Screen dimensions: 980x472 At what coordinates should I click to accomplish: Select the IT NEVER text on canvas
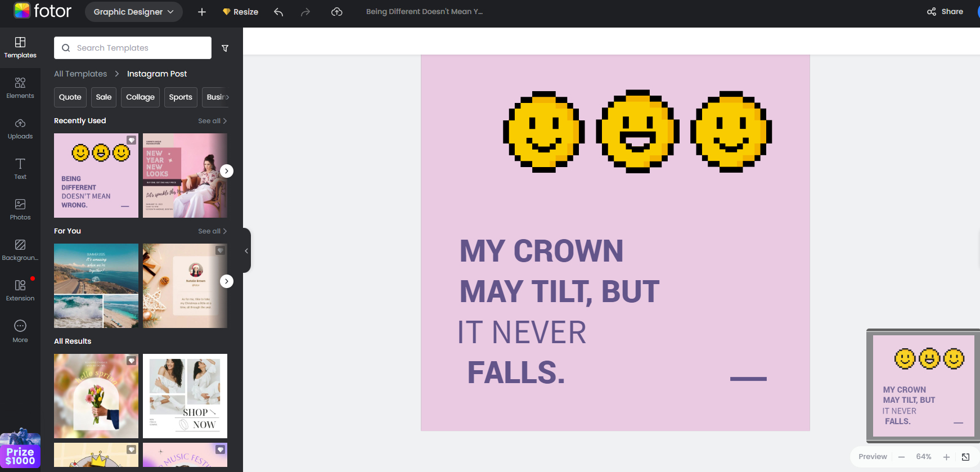pos(522,332)
